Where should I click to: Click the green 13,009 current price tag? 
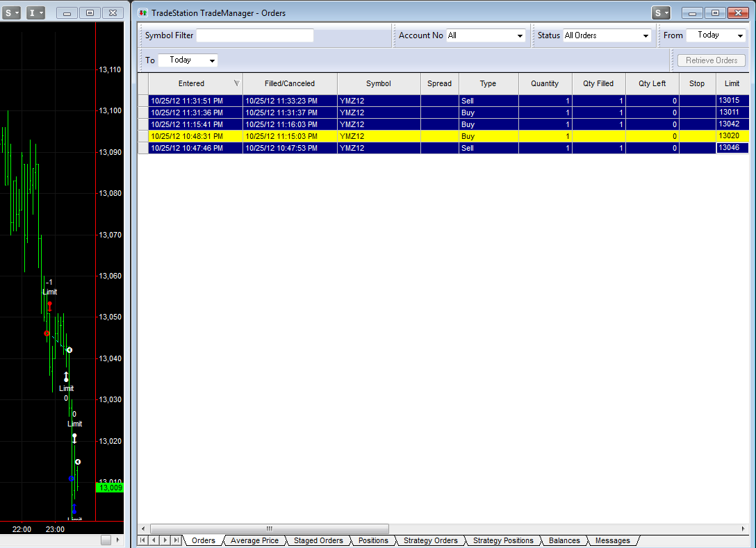pos(110,488)
